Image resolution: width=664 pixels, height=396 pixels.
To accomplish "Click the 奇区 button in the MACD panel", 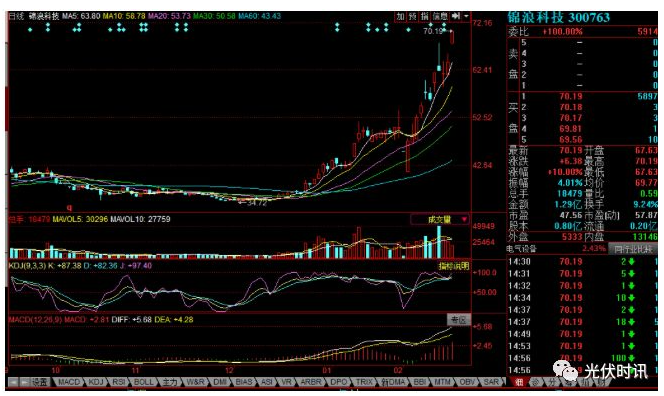I will pyautogui.click(x=459, y=320).
